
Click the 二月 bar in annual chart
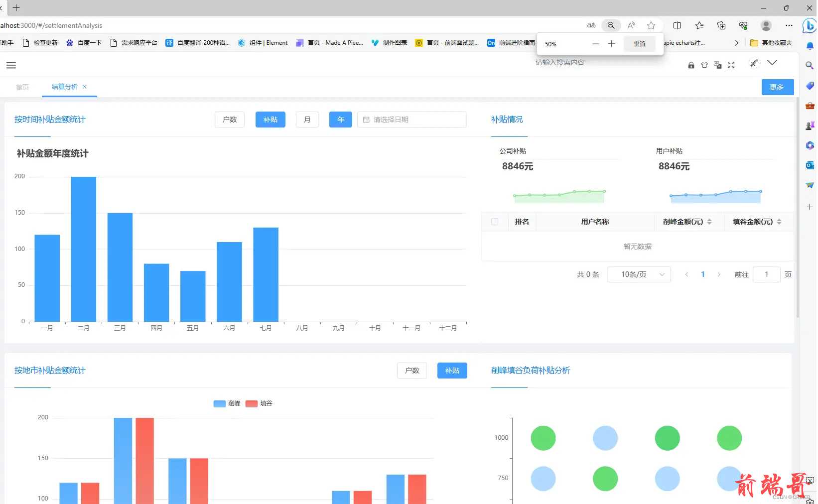pos(84,249)
